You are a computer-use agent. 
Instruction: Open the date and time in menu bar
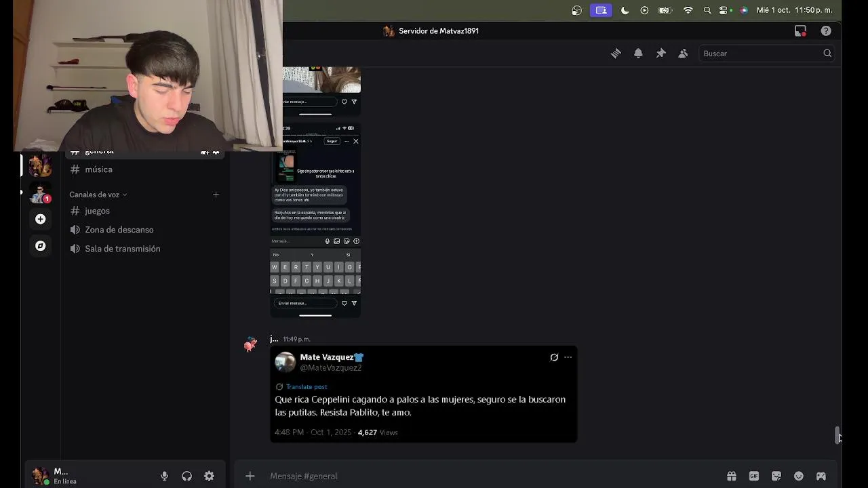coord(795,10)
